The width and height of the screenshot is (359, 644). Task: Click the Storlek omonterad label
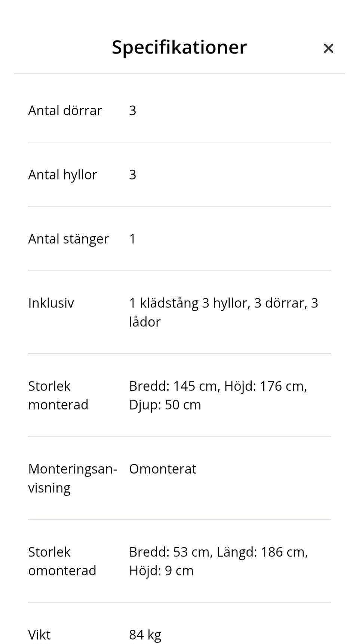pyautogui.click(x=62, y=561)
